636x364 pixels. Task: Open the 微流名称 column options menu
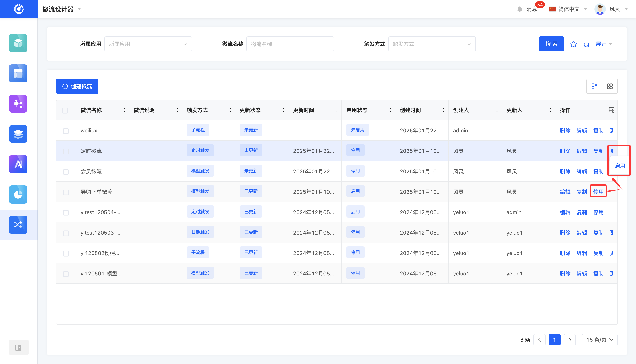[x=124, y=110]
